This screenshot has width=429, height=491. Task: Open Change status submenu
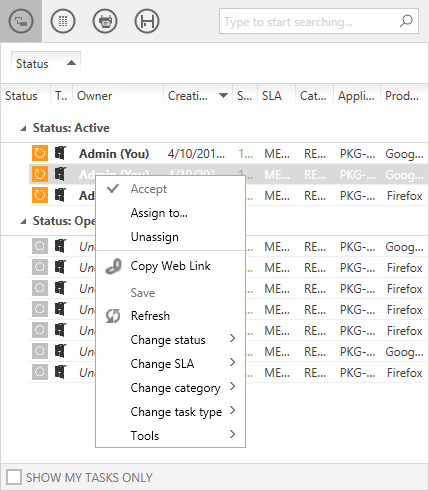[170, 340]
